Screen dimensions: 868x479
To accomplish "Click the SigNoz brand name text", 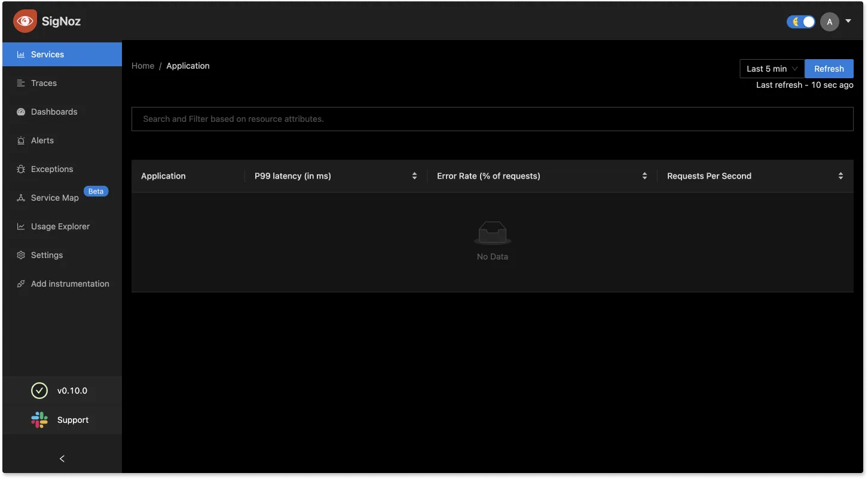I will [61, 22].
